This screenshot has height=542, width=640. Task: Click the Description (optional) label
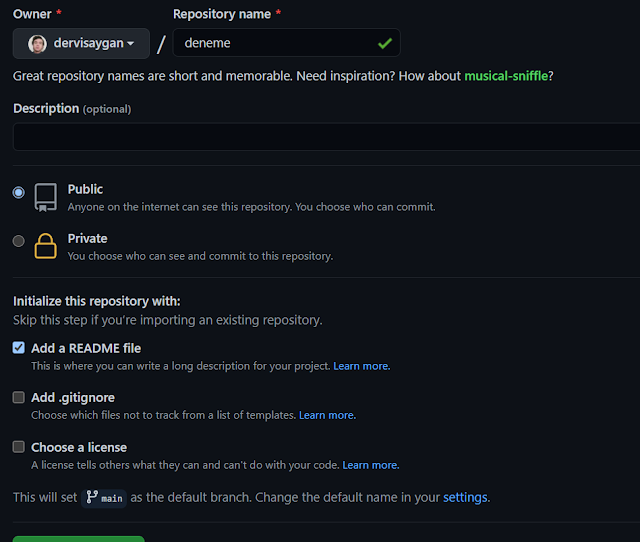(72, 109)
